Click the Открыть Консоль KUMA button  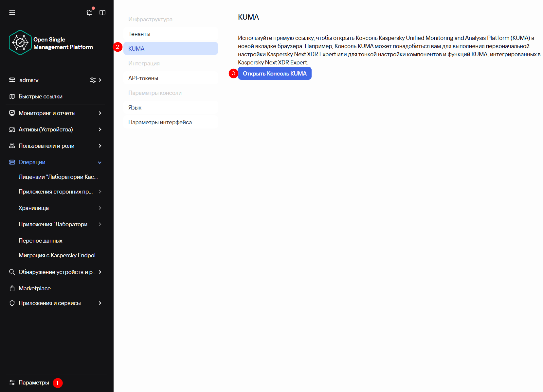(x=275, y=74)
